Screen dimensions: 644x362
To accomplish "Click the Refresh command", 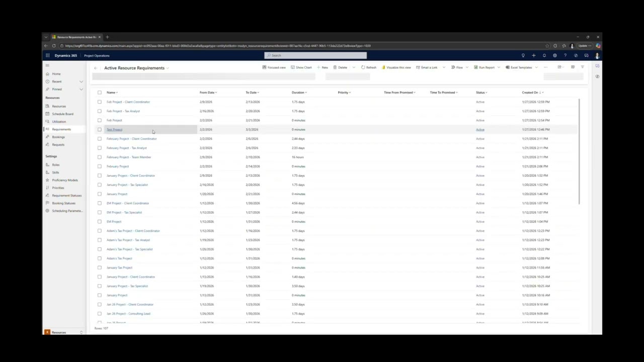I will (369, 67).
